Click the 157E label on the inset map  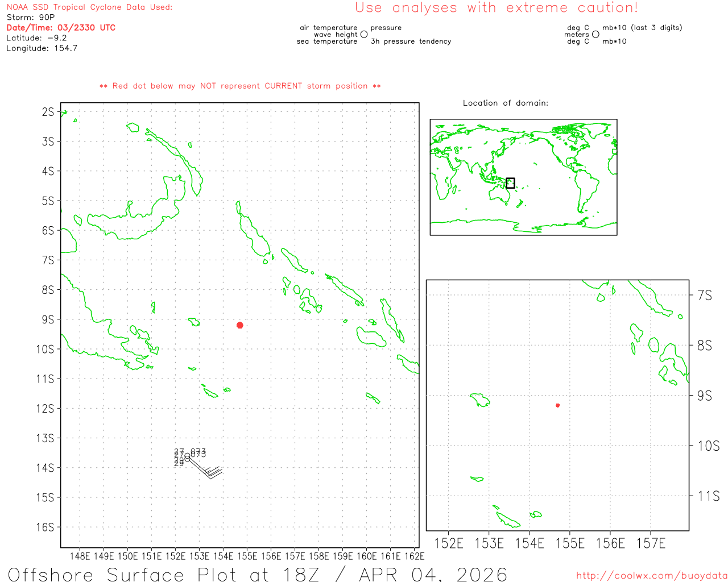point(651,544)
